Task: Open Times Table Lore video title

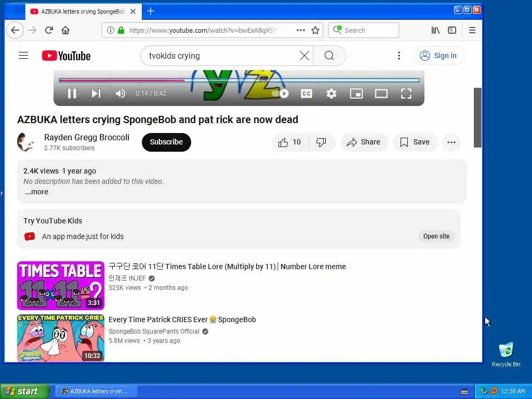Action: click(227, 267)
